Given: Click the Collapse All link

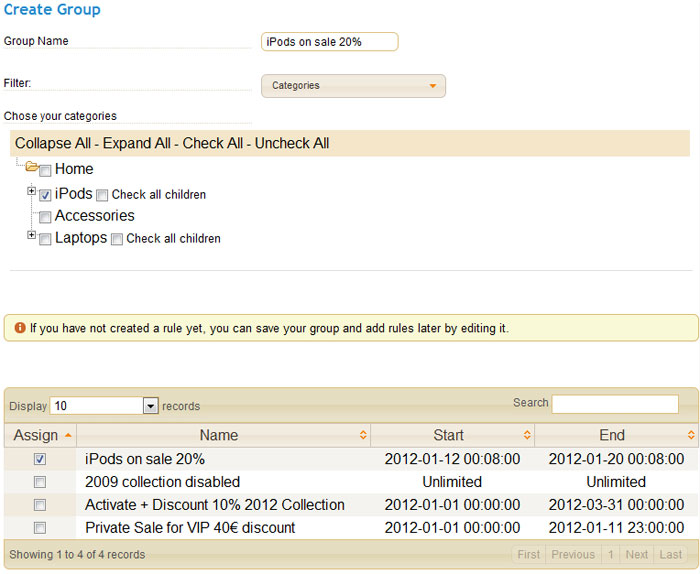Looking at the screenshot, I should point(53,143).
